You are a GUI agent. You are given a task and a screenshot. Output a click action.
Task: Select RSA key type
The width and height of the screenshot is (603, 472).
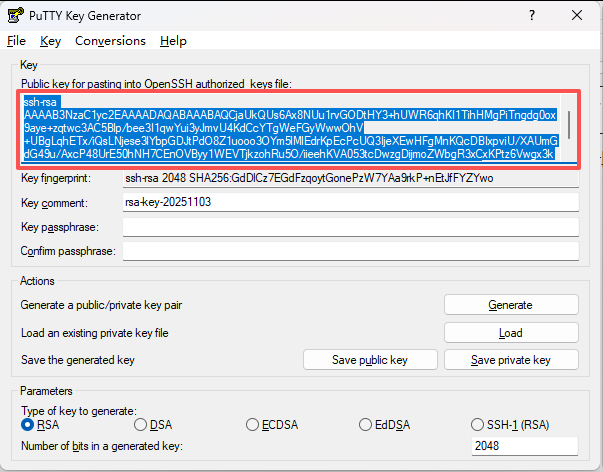[28, 425]
